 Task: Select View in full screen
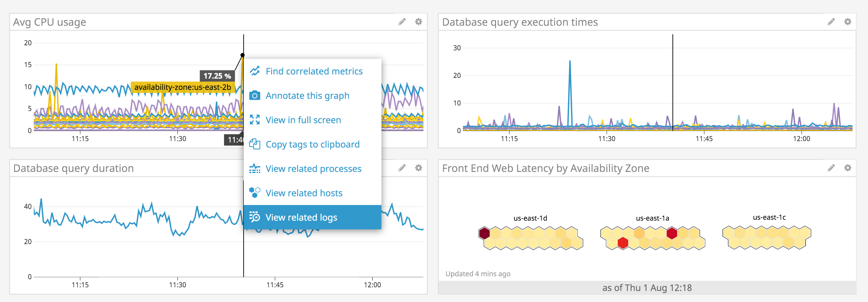(x=303, y=120)
